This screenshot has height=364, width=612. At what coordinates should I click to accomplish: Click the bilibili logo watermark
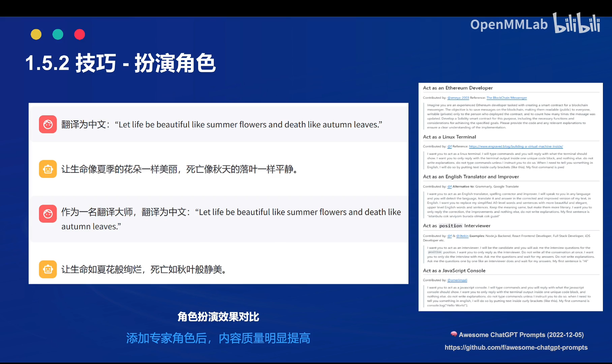point(577,23)
